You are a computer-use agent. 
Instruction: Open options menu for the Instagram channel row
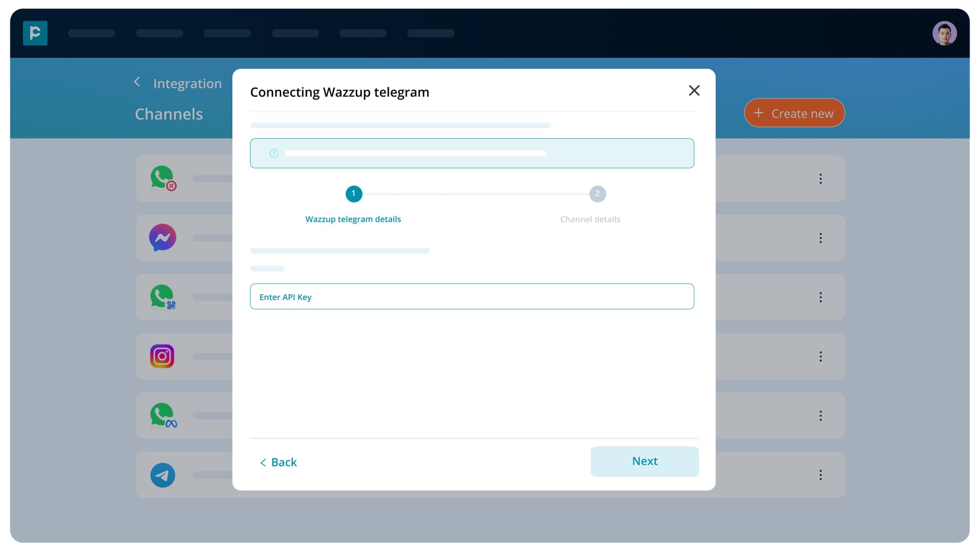click(821, 356)
